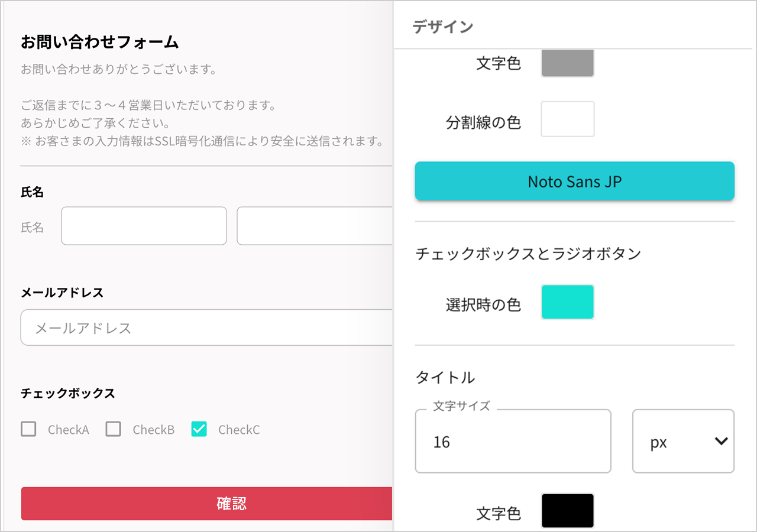Click the 確認 confirmation button
Image resolution: width=757 pixels, height=532 pixels.
(232, 504)
